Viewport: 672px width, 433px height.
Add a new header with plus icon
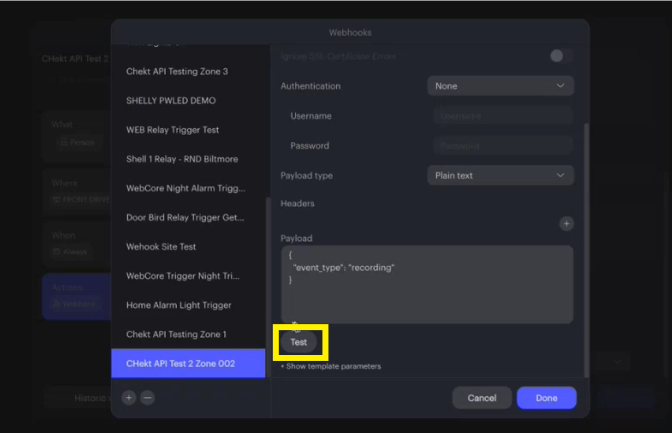click(566, 224)
